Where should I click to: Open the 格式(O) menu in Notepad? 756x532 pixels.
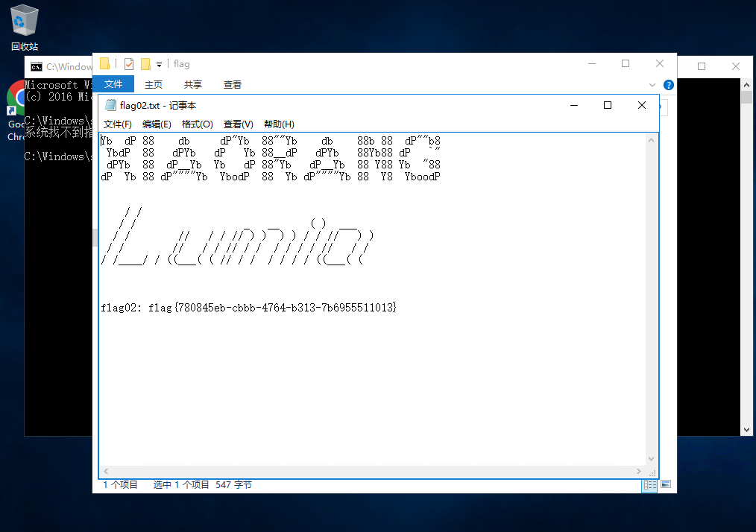pyautogui.click(x=198, y=124)
